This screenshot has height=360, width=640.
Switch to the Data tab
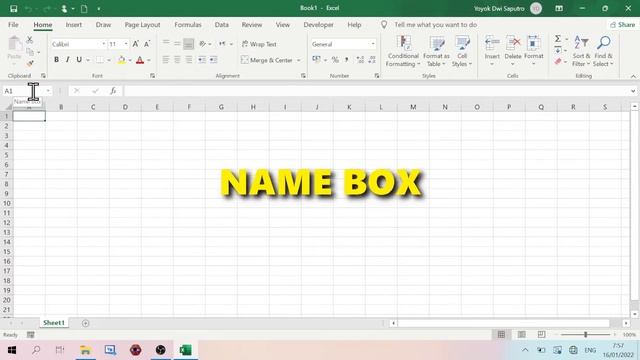tap(222, 24)
